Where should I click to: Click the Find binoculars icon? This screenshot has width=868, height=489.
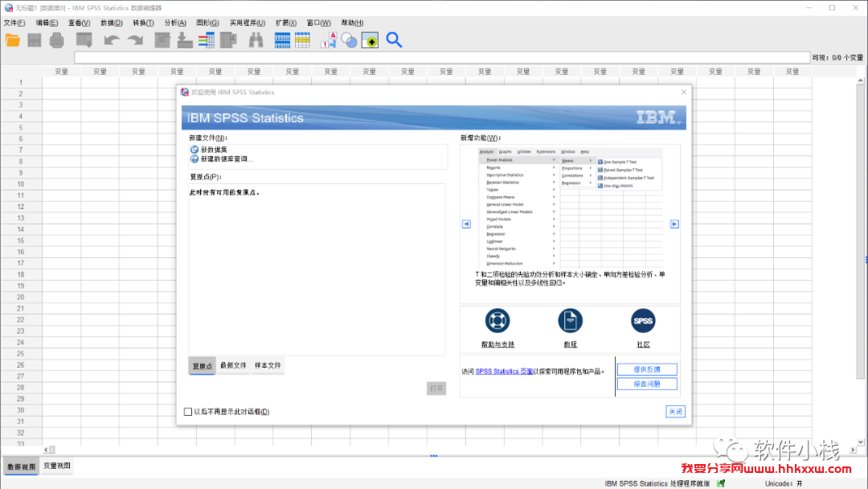pos(256,40)
